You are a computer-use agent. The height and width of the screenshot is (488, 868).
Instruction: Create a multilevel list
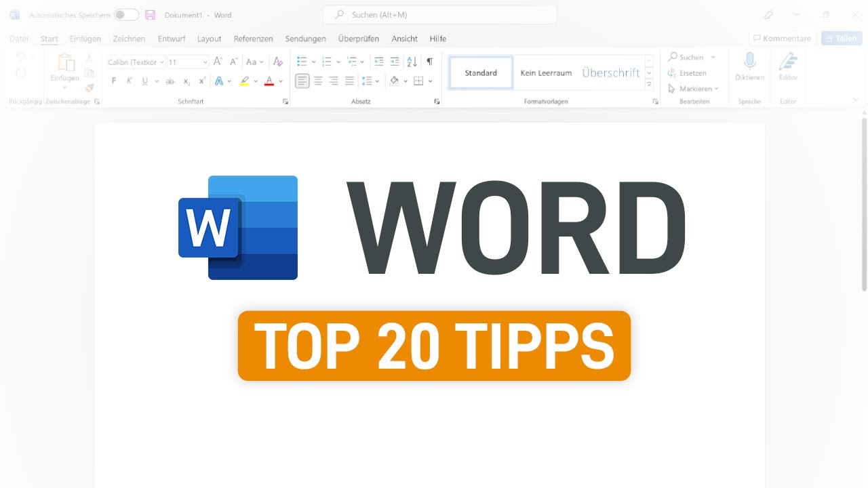click(351, 62)
